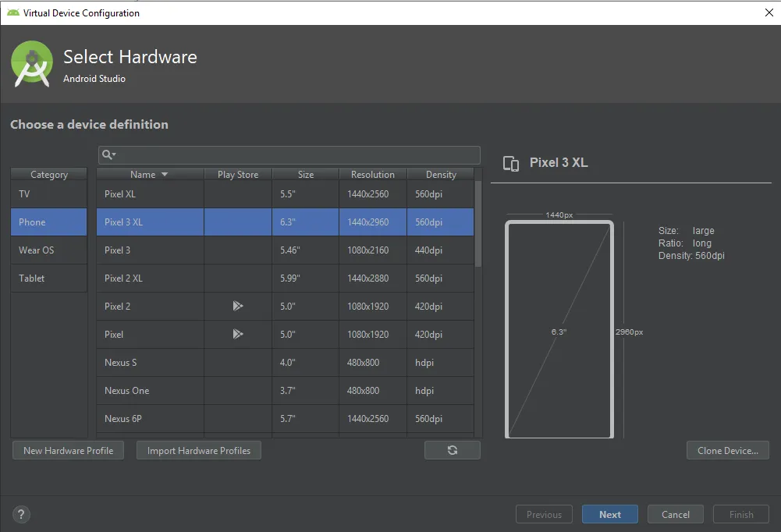Toggle the Name column sort arrow
The image size is (781, 532).
[x=165, y=175]
